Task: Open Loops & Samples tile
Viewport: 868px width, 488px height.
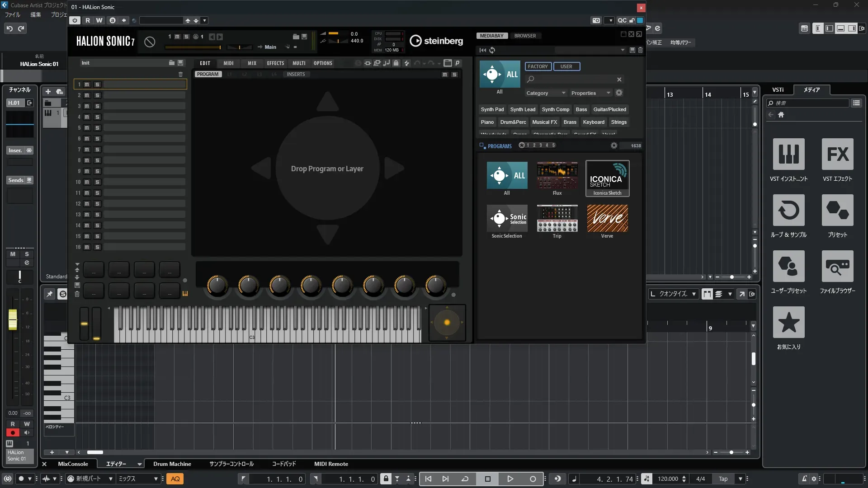Action: (x=788, y=211)
